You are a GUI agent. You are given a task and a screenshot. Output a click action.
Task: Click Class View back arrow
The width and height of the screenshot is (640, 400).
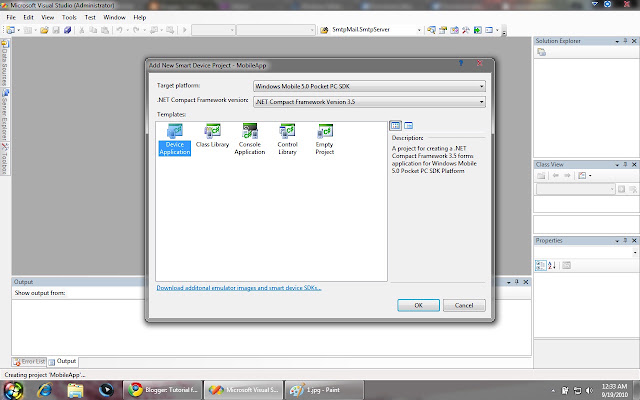click(556, 176)
